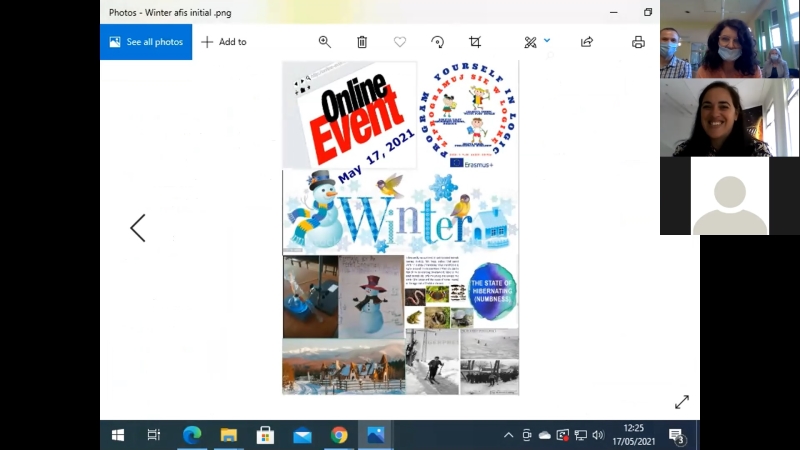
Task: Click the Zoom magnifier icon
Action: pos(324,42)
